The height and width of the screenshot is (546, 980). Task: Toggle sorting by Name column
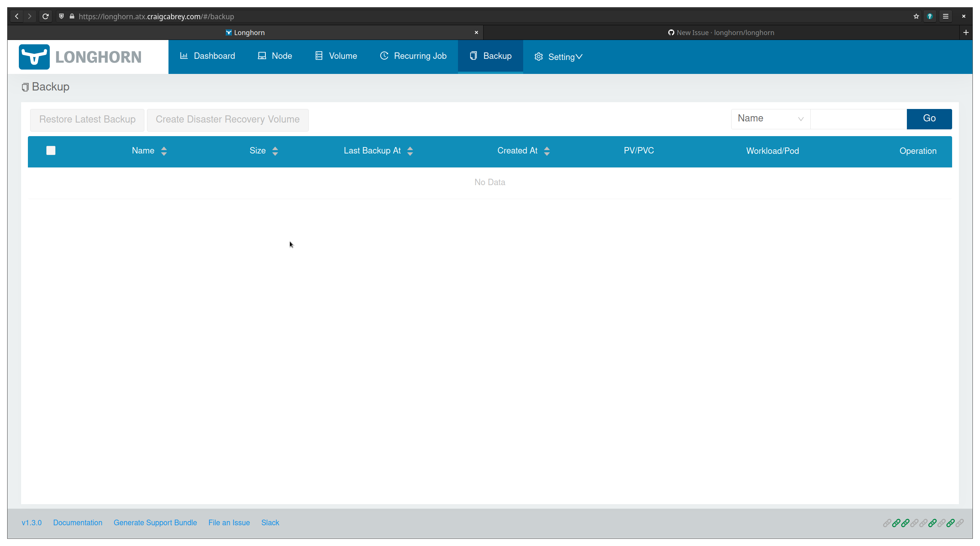164,151
